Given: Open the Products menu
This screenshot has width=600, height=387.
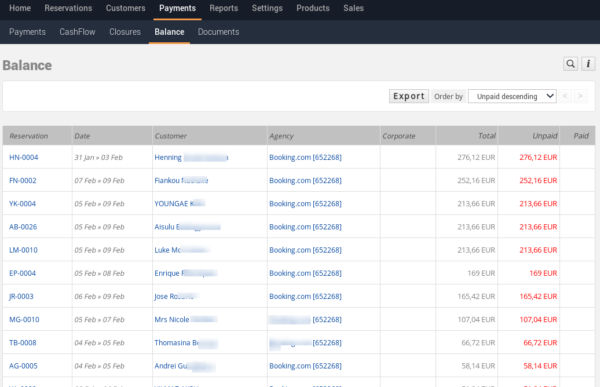Looking at the screenshot, I should click(313, 8).
